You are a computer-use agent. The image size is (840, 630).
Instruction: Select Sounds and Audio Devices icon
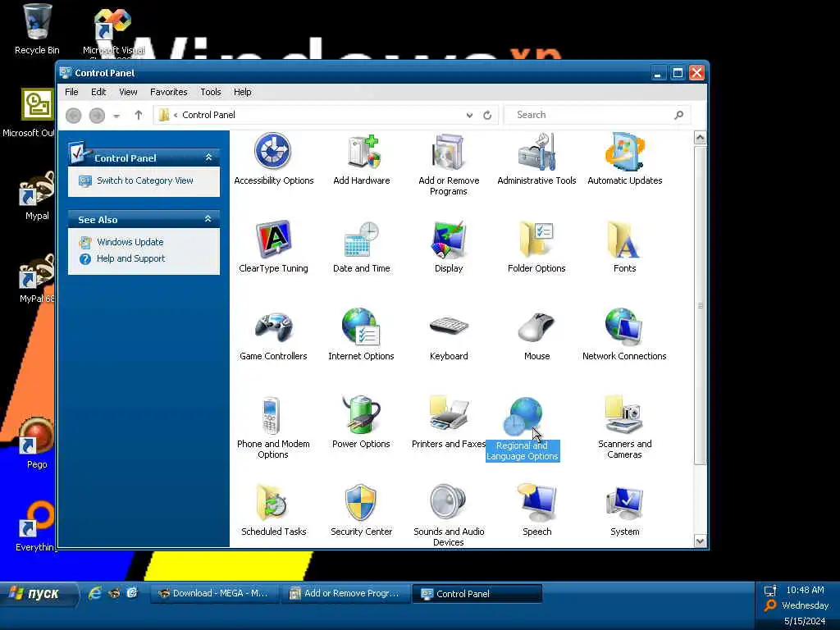coord(449,515)
